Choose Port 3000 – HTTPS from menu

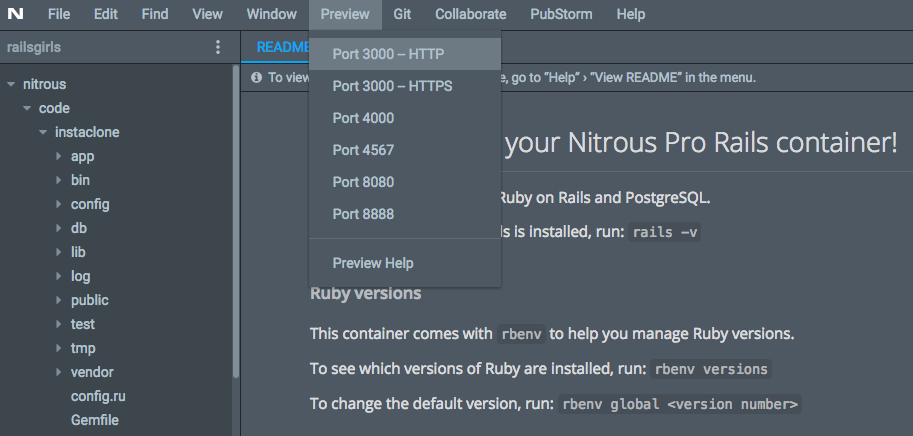[x=392, y=86]
